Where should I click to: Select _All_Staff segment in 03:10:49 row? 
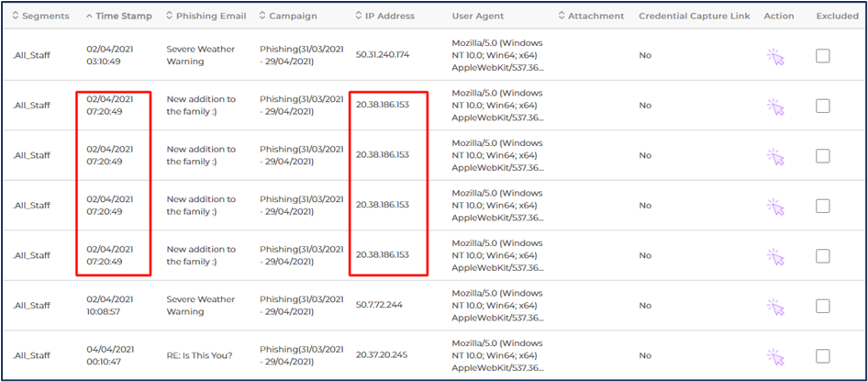pyautogui.click(x=31, y=55)
